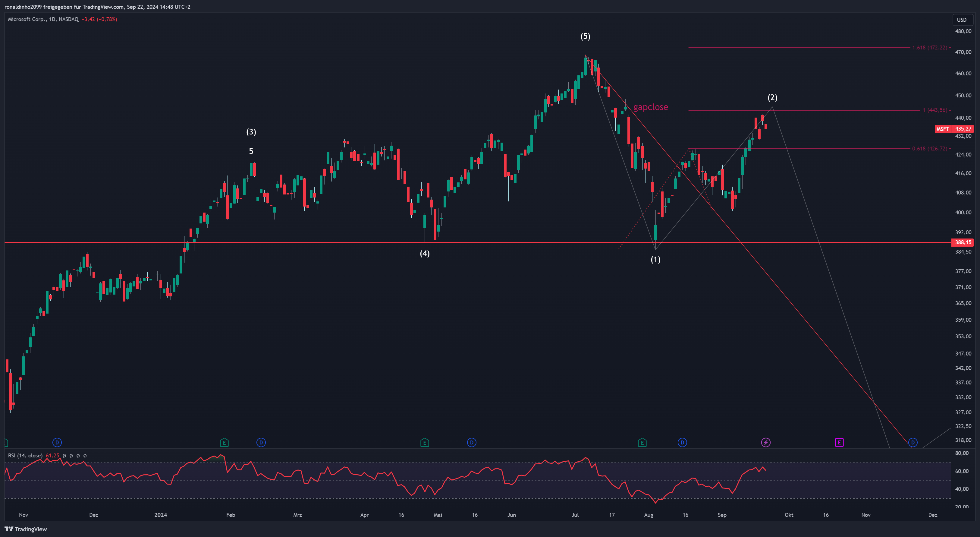The image size is (980, 537).
Task: Open the earnings marker just before Aug
Action: pyautogui.click(x=642, y=442)
